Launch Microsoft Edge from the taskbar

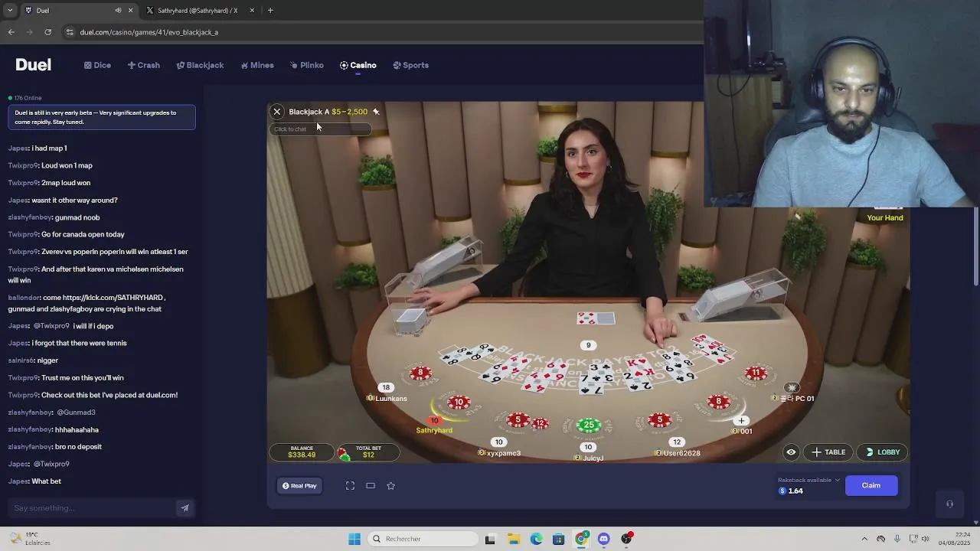537,539
